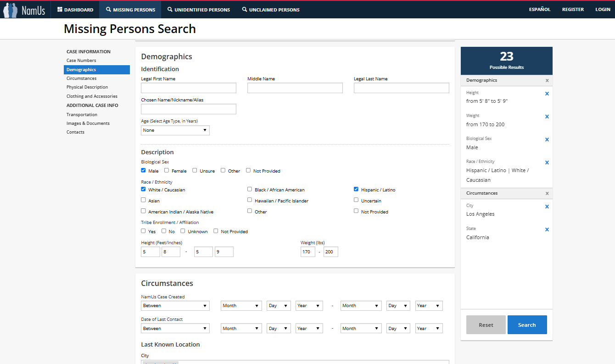This screenshot has width=615, height=364.
Task: Open the Register page
Action: click(x=573, y=10)
